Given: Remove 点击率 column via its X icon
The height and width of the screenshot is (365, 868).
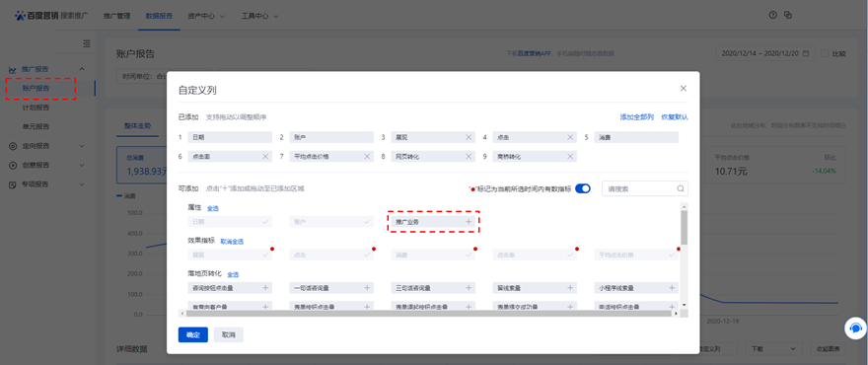Looking at the screenshot, I should [265, 157].
